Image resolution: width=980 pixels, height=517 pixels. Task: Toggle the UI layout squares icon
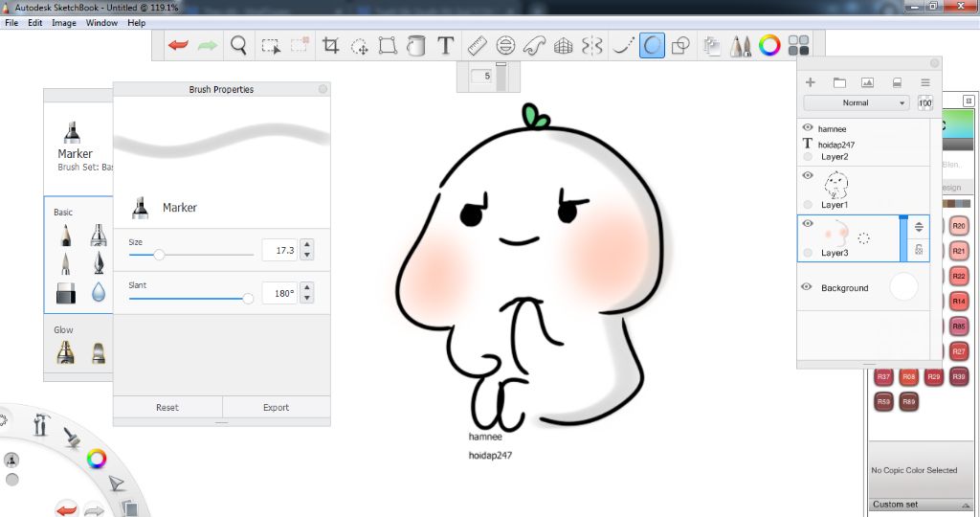pos(798,45)
